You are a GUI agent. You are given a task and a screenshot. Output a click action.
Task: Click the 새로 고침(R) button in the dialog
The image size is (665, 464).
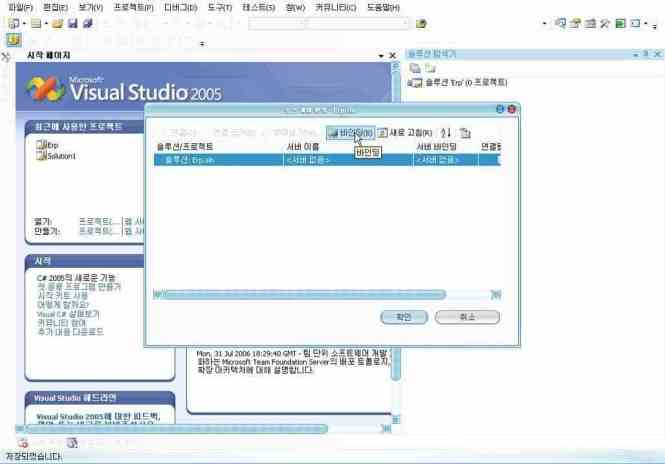coord(405,133)
